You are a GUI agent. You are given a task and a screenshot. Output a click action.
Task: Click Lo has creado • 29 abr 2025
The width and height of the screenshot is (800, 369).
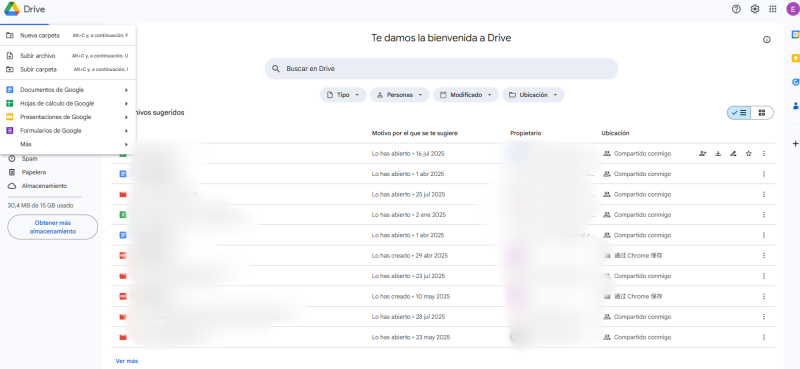[x=410, y=256]
